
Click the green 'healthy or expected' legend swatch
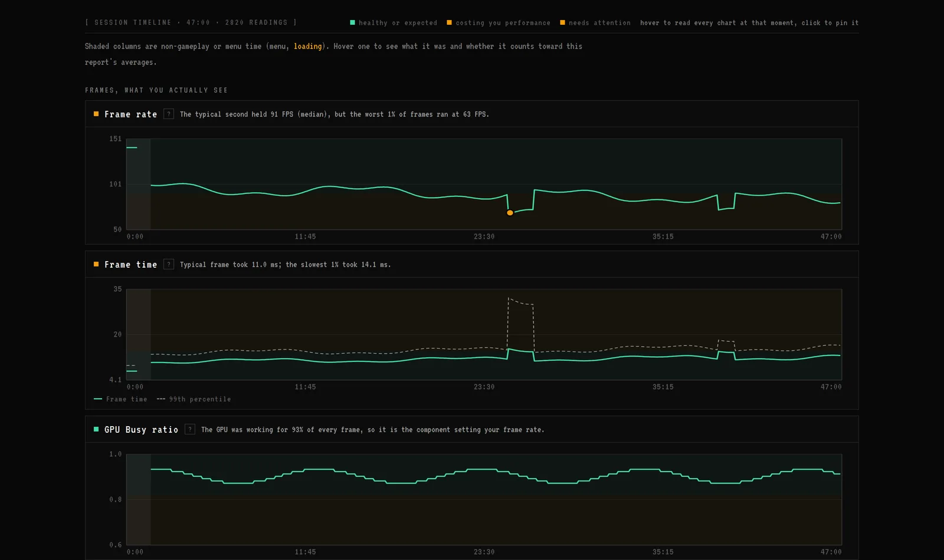pyautogui.click(x=353, y=22)
